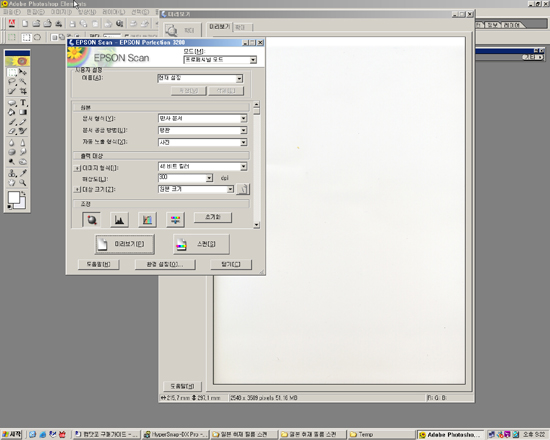Select the Sharpen tool
The height and width of the screenshot is (440, 550).
coord(23,143)
